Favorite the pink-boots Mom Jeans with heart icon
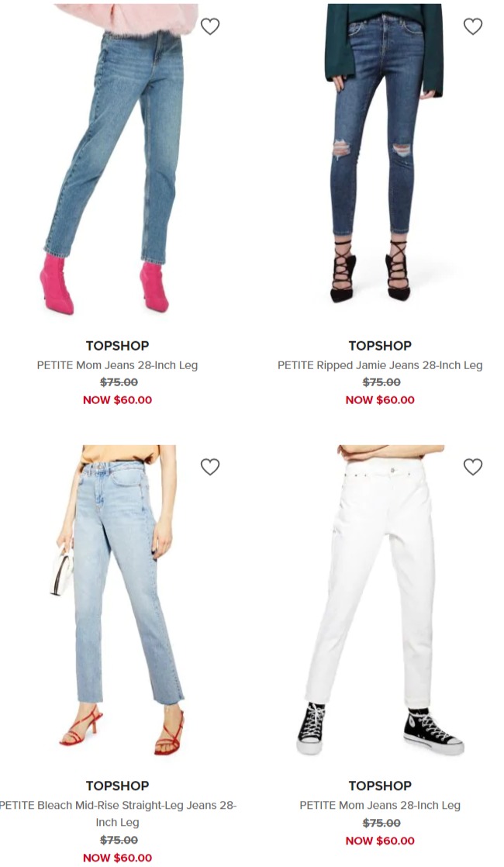Screen dimensions: 504x867 click(x=210, y=26)
